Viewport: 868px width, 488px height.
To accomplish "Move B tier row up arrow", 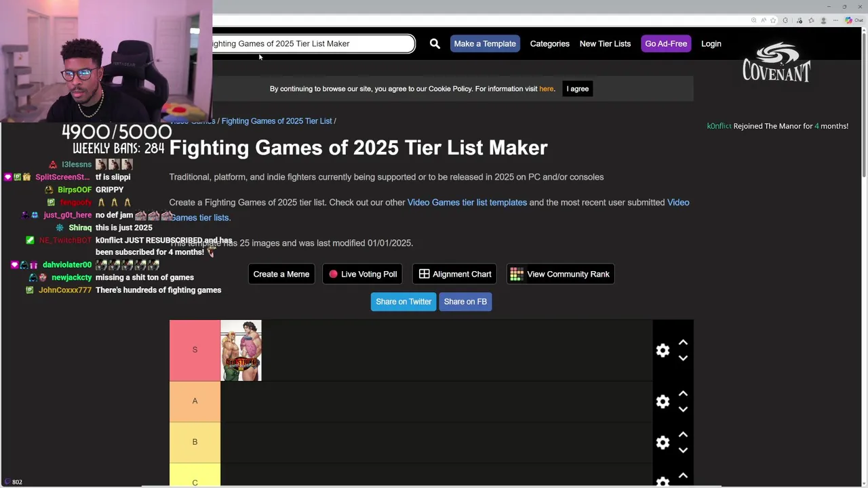I will (x=683, y=434).
